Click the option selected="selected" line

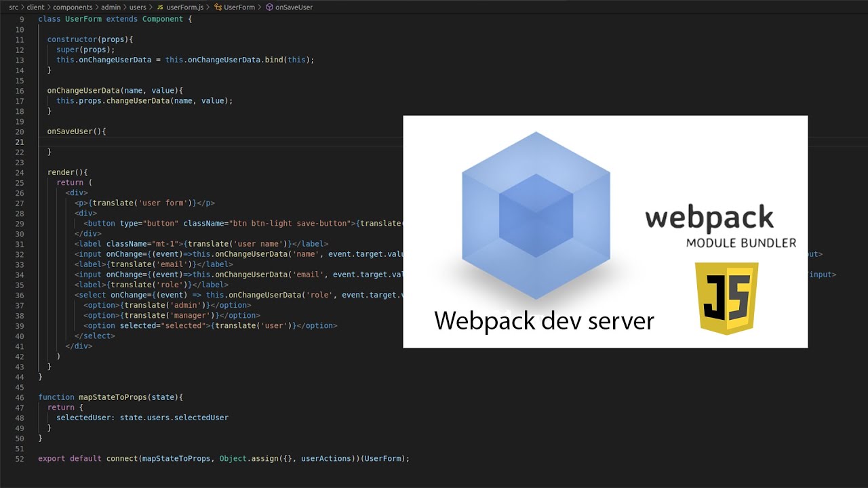210,325
